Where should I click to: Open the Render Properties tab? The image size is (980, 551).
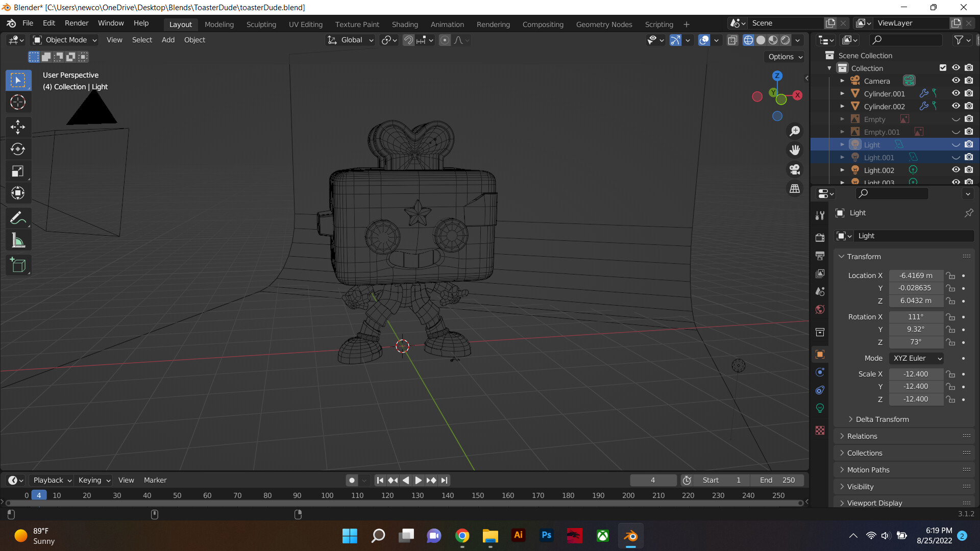[x=820, y=237]
